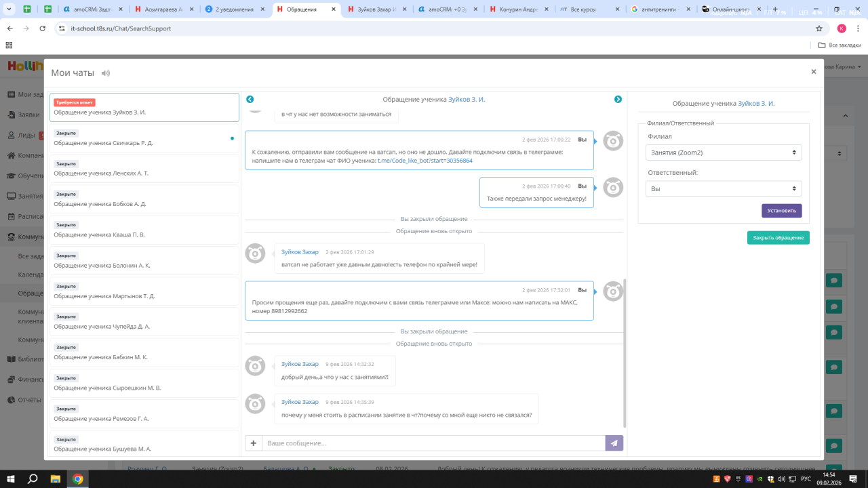Open Chrome from the Windows taskbar
Image resolution: width=868 pixels, height=488 pixels.
point(78,479)
